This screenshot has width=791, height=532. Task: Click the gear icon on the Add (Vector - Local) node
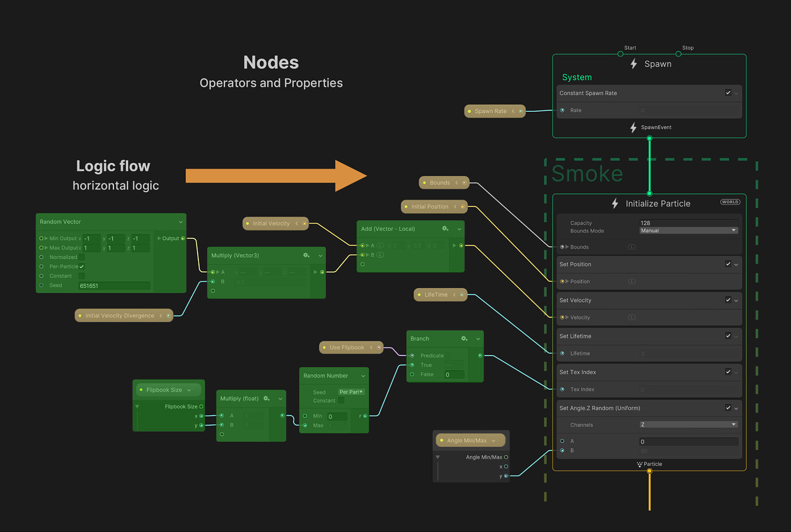pos(445,228)
